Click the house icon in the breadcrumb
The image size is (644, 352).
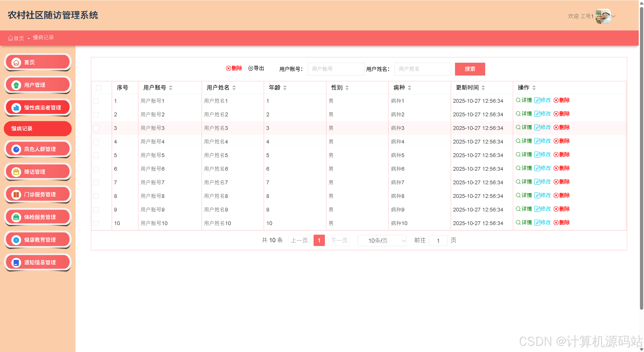[x=10, y=38]
